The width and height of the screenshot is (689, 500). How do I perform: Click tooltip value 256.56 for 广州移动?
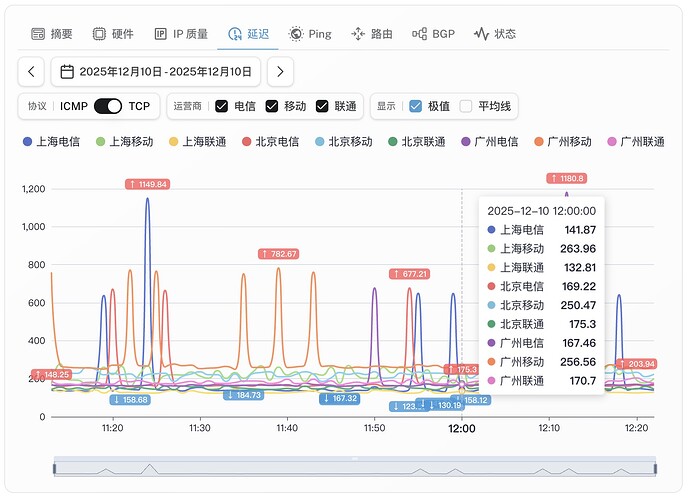[x=578, y=362]
